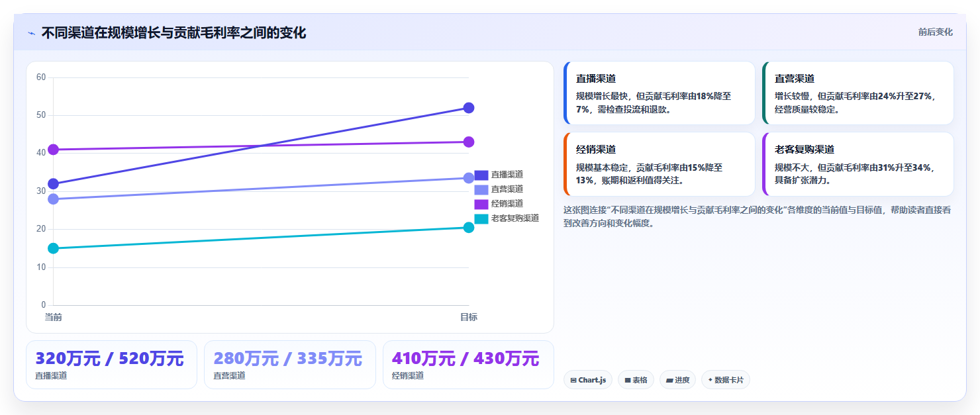Select the 直营渠道 data point at 目标
Viewport: 980px width, 415px height.
click(x=469, y=178)
